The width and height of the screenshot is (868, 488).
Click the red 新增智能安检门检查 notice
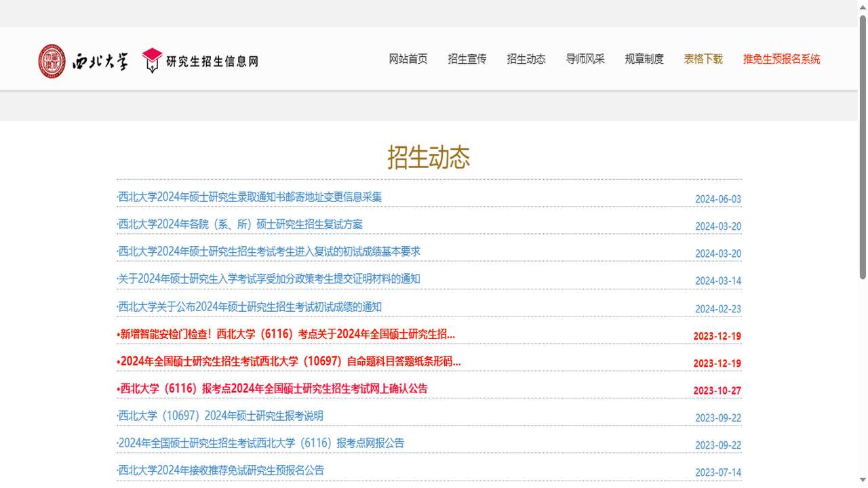point(285,334)
